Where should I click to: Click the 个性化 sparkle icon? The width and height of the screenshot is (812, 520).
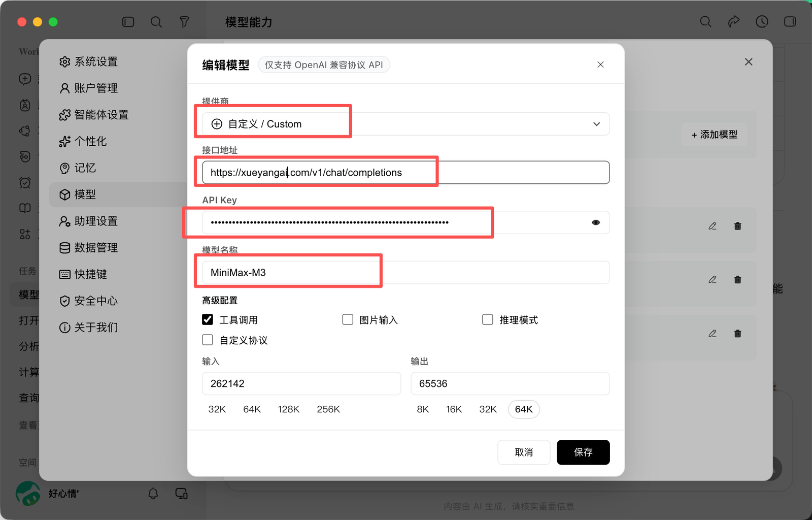coord(64,142)
